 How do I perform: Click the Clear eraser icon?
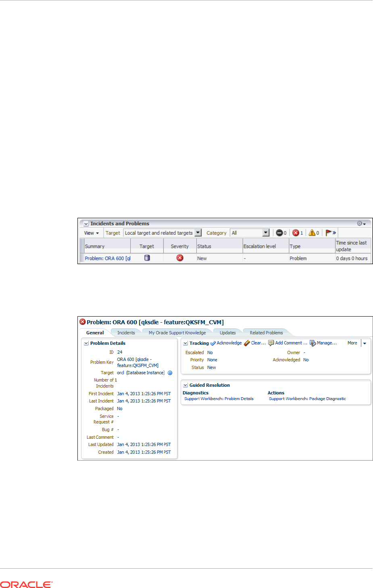point(247,343)
